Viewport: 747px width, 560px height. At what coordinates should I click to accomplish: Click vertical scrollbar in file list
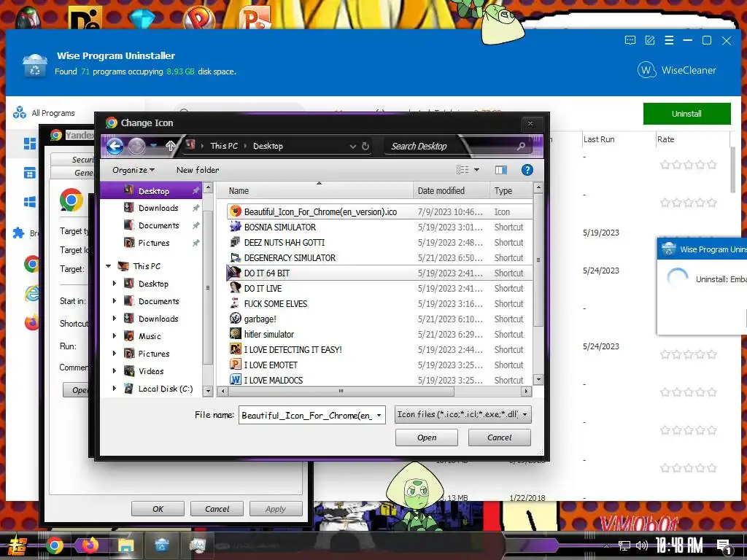click(x=538, y=260)
